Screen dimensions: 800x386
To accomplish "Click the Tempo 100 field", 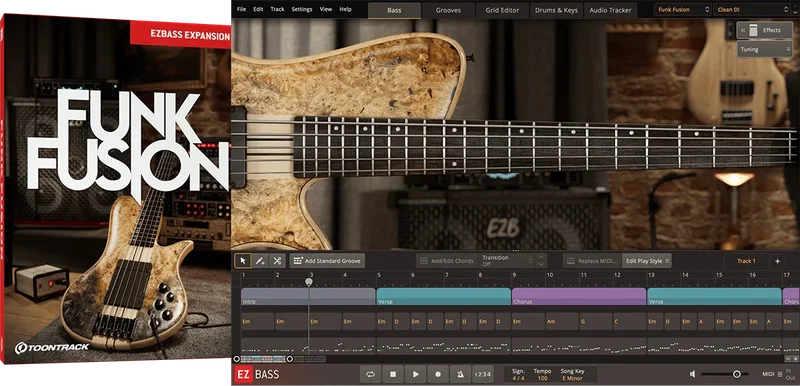I will pyautogui.click(x=542, y=374).
